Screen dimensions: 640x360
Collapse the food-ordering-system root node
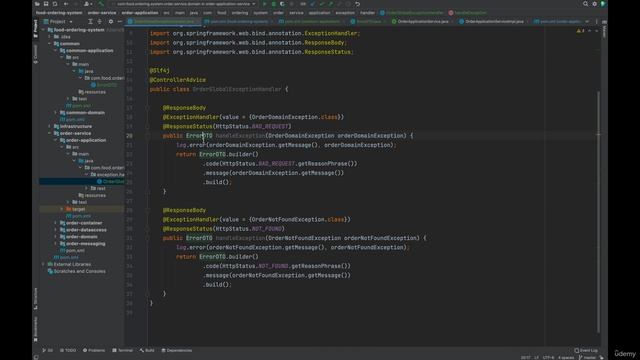(x=43, y=30)
